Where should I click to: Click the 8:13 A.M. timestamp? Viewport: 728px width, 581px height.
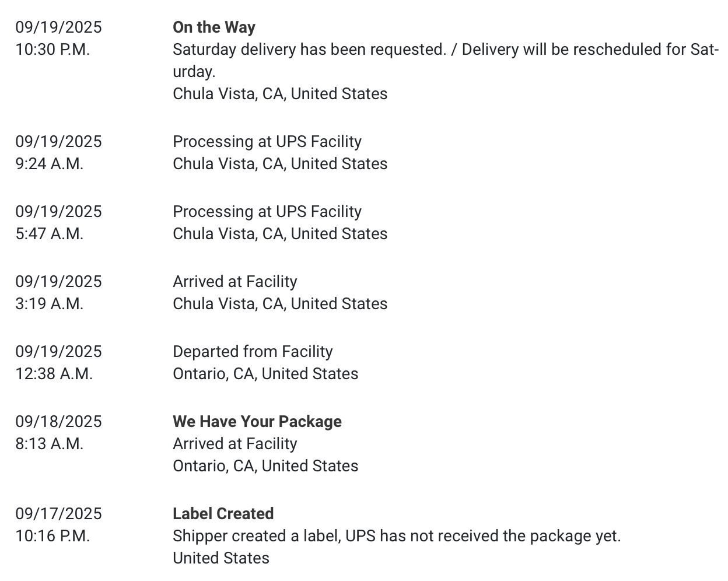(50, 444)
